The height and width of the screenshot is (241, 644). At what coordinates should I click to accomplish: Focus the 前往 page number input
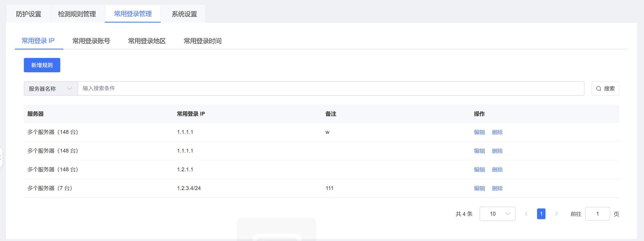tap(597, 214)
